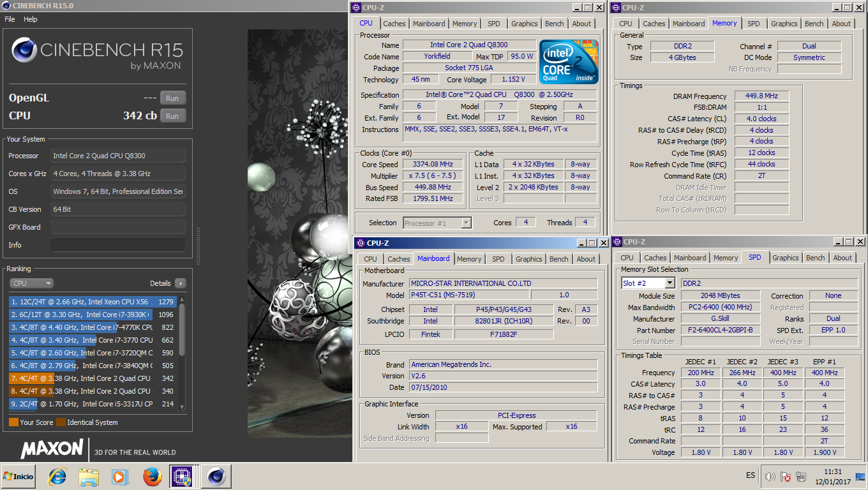Switch to CPU-Z via taskbar icon
The width and height of the screenshot is (868, 490).
click(182, 476)
